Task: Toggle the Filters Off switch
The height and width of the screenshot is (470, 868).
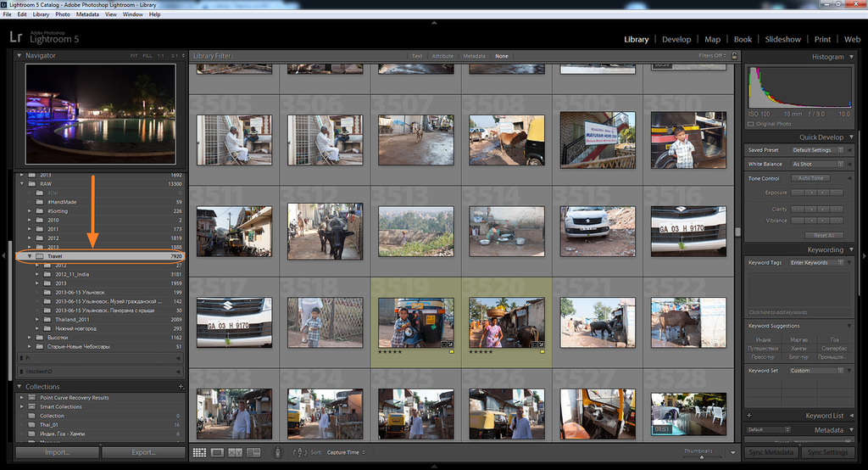Action: tap(712, 55)
